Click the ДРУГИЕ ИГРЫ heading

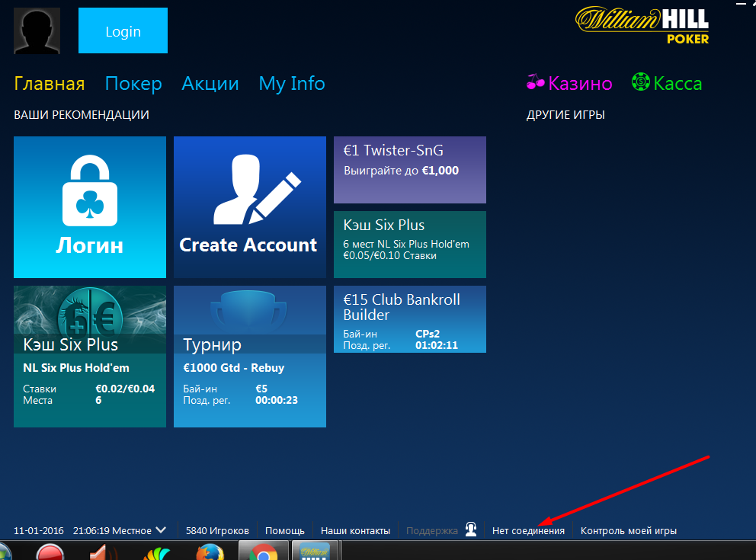point(565,115)
